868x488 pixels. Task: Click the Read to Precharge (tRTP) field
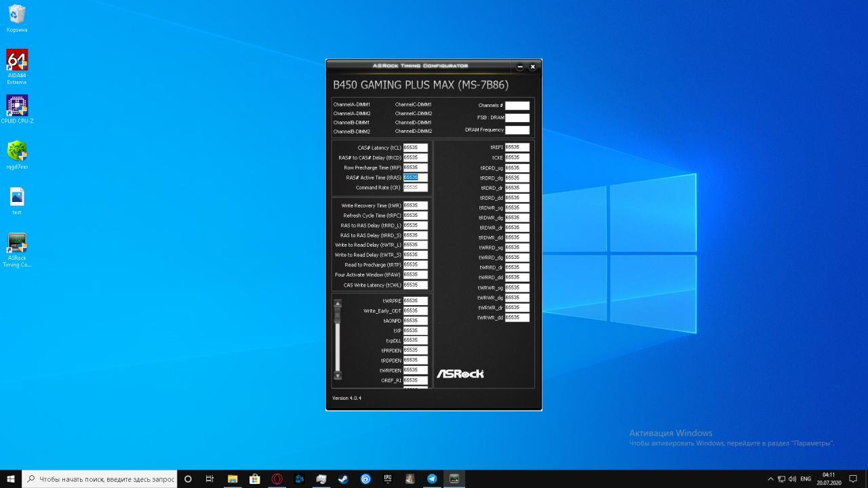pos(415,265)
